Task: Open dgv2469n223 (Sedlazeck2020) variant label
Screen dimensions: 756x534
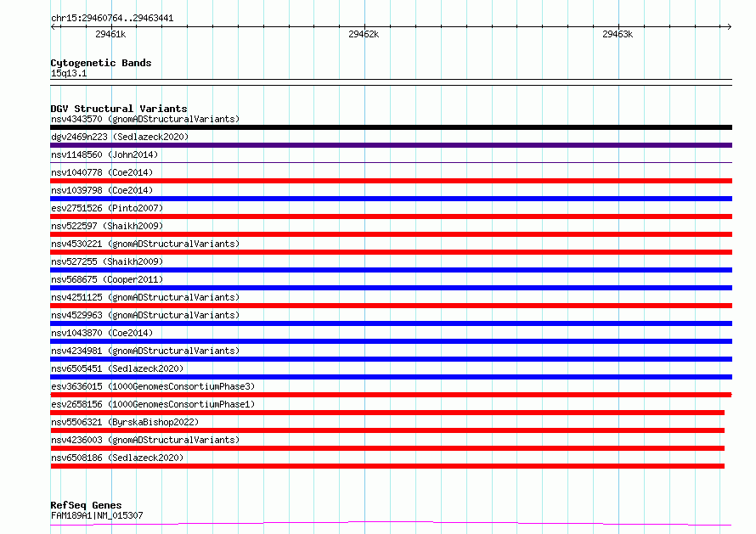Action: point(120,137)
